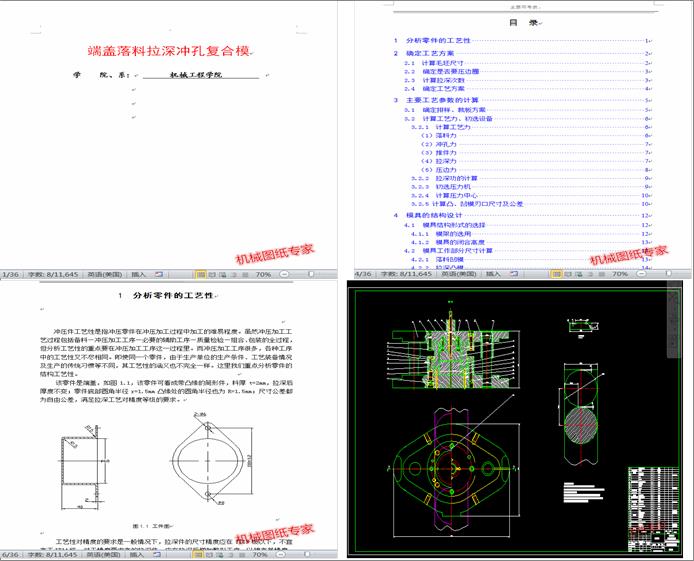Click Print Layout view icon in the table-of-contents window
The height and width of the screenshot is (561, 694).
tap(556, 274)
